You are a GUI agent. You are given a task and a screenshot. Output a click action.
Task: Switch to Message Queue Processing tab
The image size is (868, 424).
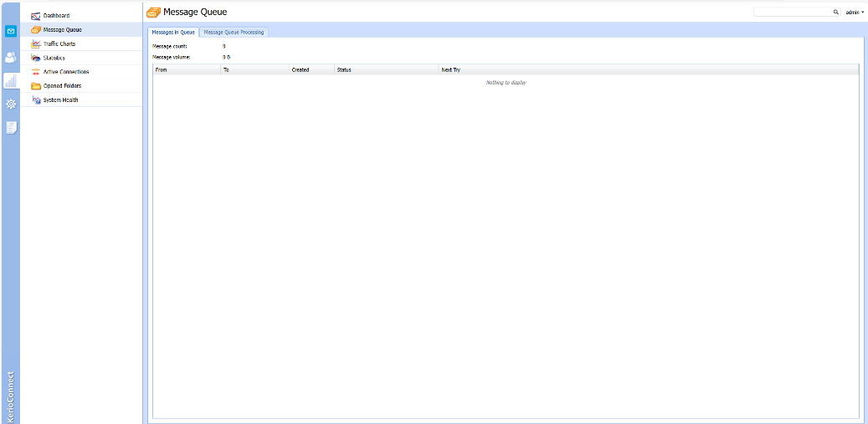pyautogui.click(x=234, y=33)
